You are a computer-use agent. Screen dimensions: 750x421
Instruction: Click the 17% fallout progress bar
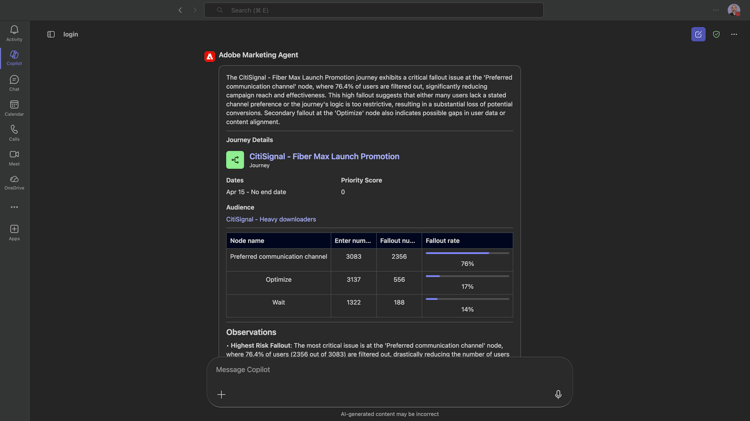click(x=467, y=276)
